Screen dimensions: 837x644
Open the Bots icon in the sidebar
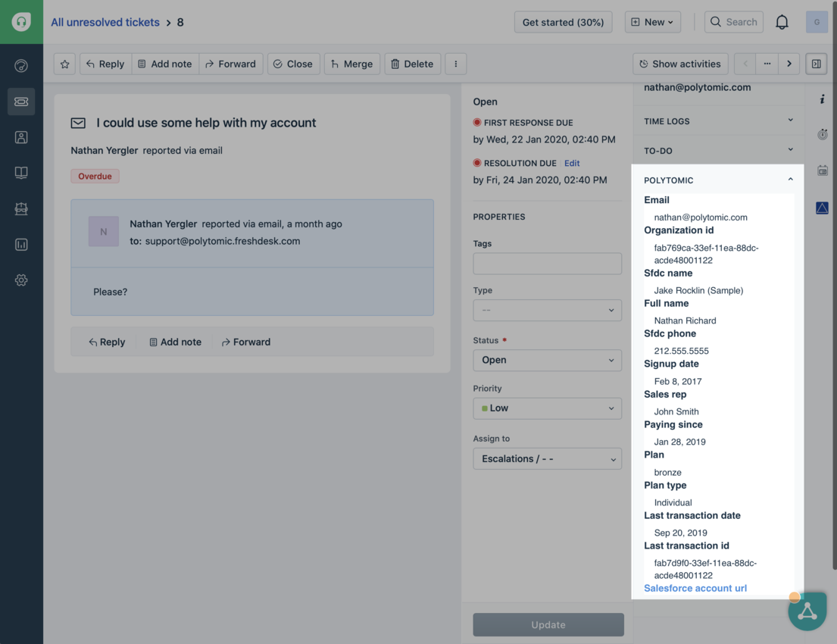click(20, 208)
